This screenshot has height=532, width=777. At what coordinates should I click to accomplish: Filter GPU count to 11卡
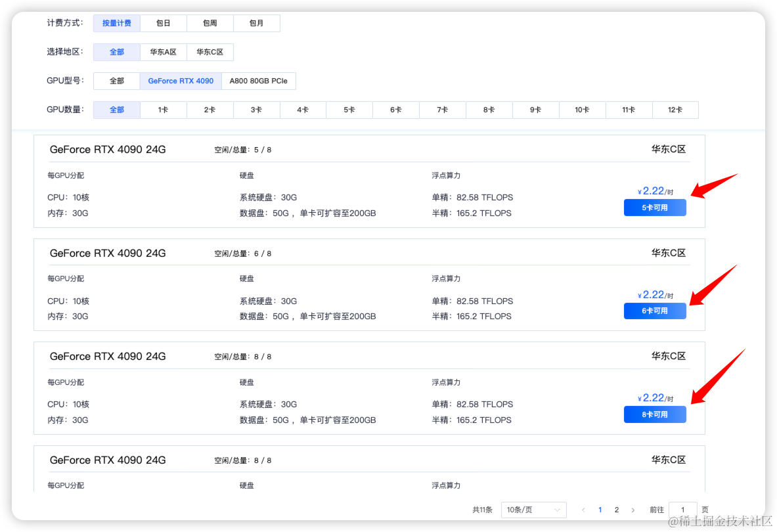click(x=629, y=110)
